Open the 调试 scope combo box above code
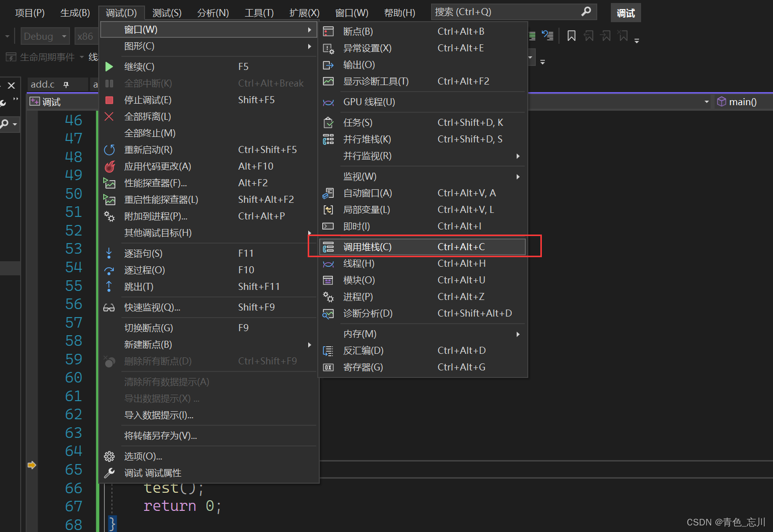This screenshot has height=532, width=773. pos(63,102)
